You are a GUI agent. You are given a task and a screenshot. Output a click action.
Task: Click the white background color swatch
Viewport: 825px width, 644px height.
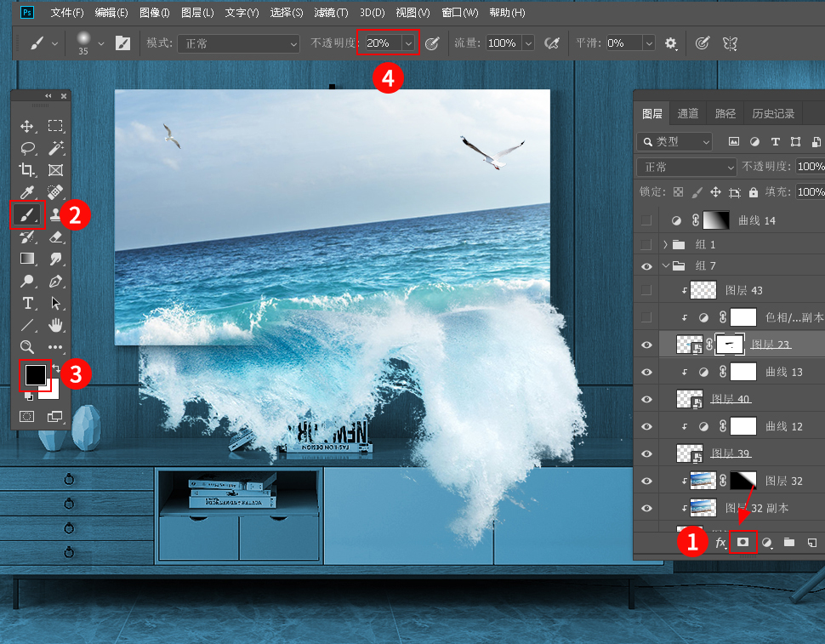click(x=53, y=392)
